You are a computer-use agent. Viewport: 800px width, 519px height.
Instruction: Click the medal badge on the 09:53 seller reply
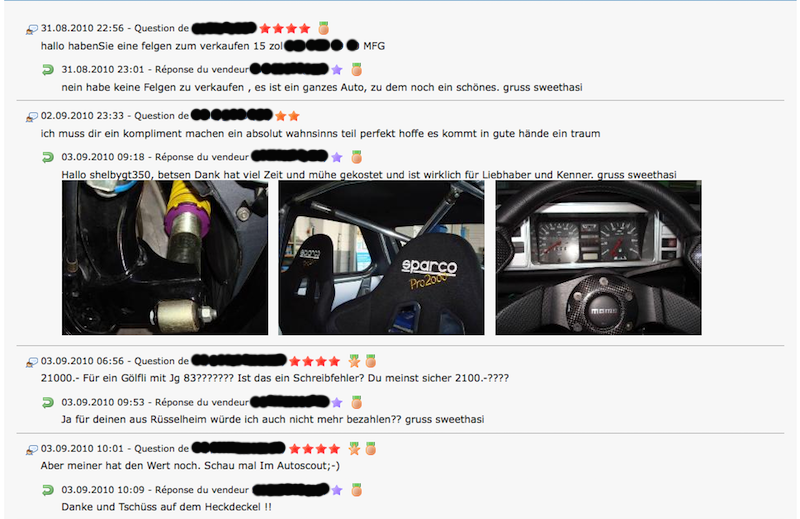pyautogui.click(x=357, y=403)
